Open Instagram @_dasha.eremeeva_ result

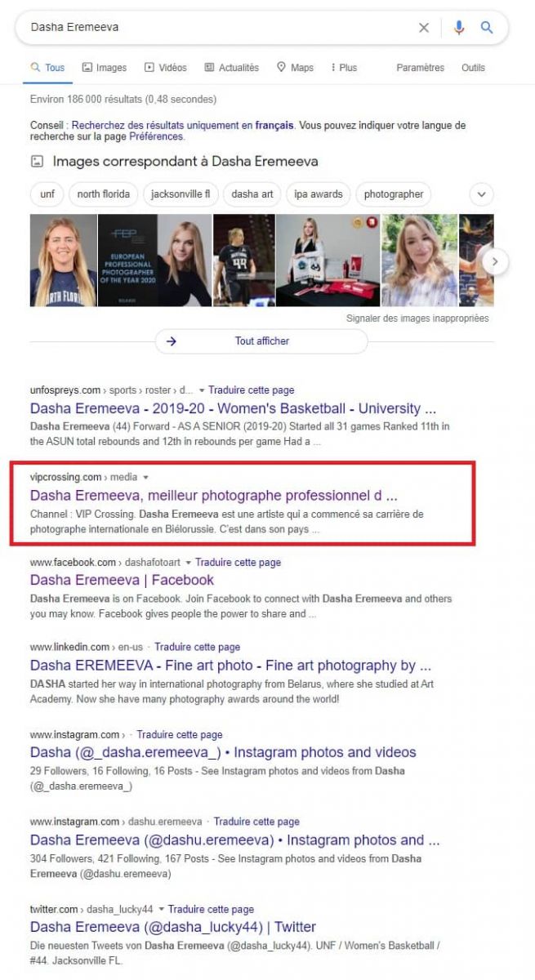(x=223, y=752)
